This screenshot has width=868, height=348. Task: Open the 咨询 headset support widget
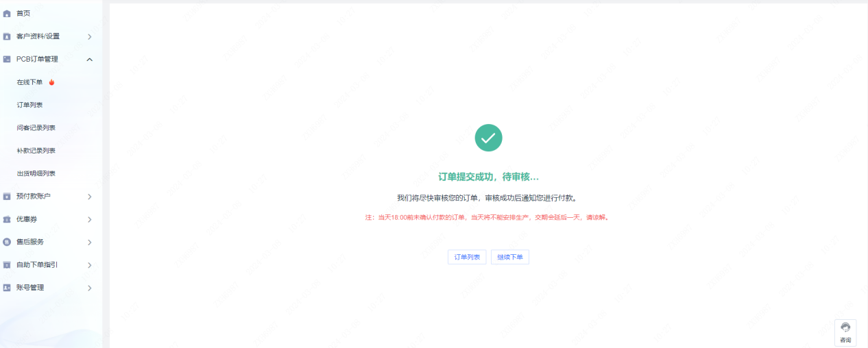(845, 332)
